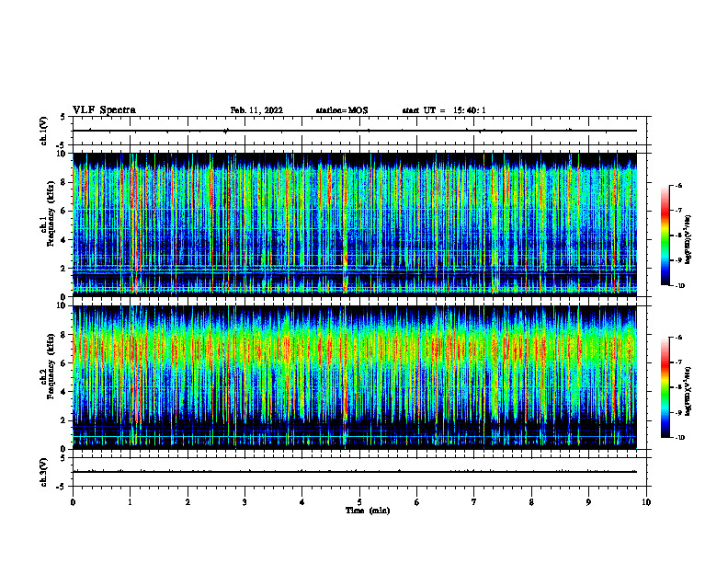Screen dimensions: 728x563
Task: Click time axis tick label "1"
Action: (x=130, y=502)
